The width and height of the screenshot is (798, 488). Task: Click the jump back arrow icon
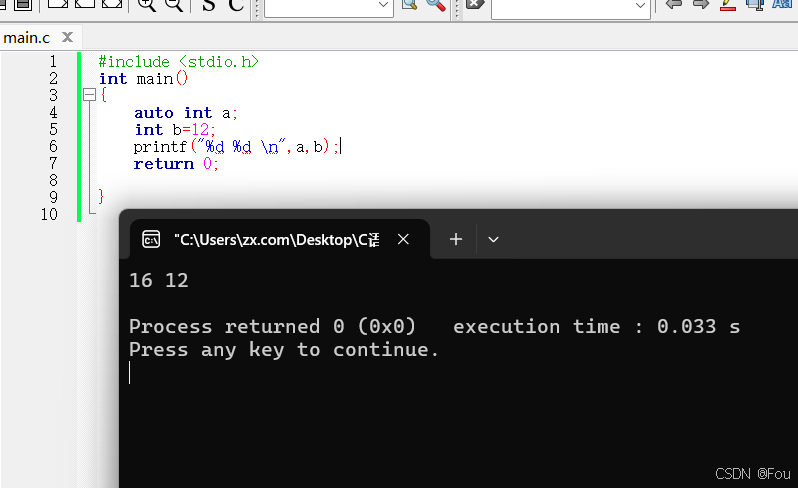(674, 5)
